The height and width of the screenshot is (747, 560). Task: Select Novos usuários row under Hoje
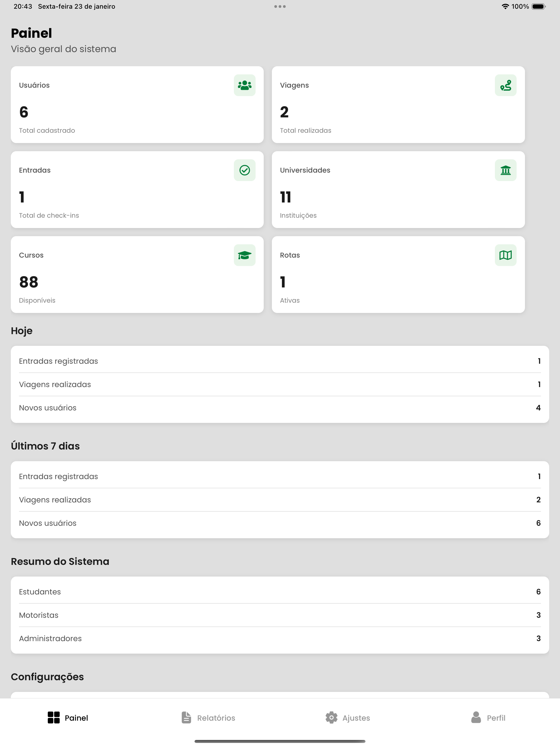(280, 408)
